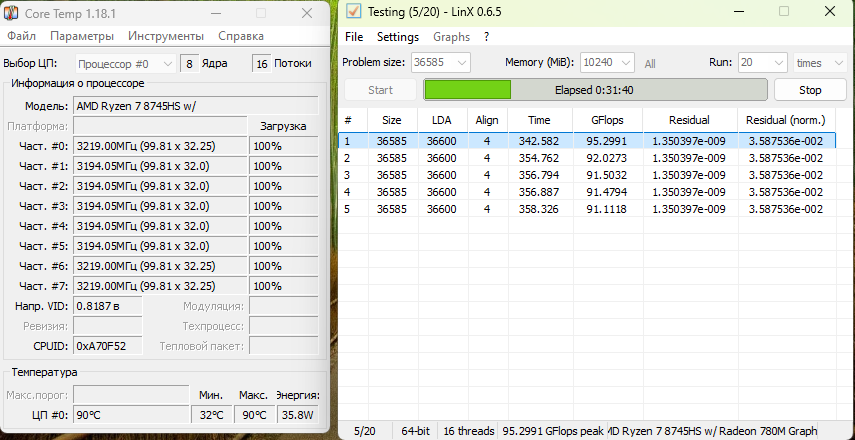855x440 pixels.
Task: Click the 95.2991 GFlops peak status entry
Action: click(x=552, y=431)
